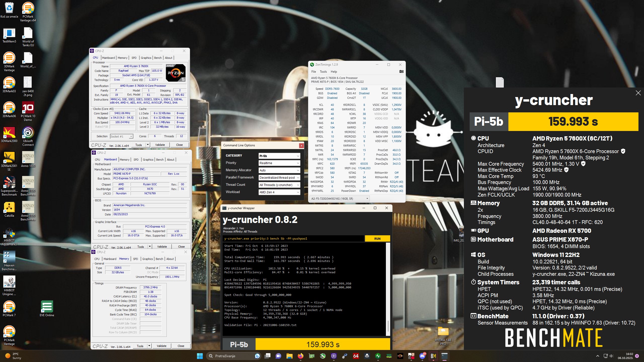Click Validate in top CPU-Z window
644x362 pixels.
(160, 145)
